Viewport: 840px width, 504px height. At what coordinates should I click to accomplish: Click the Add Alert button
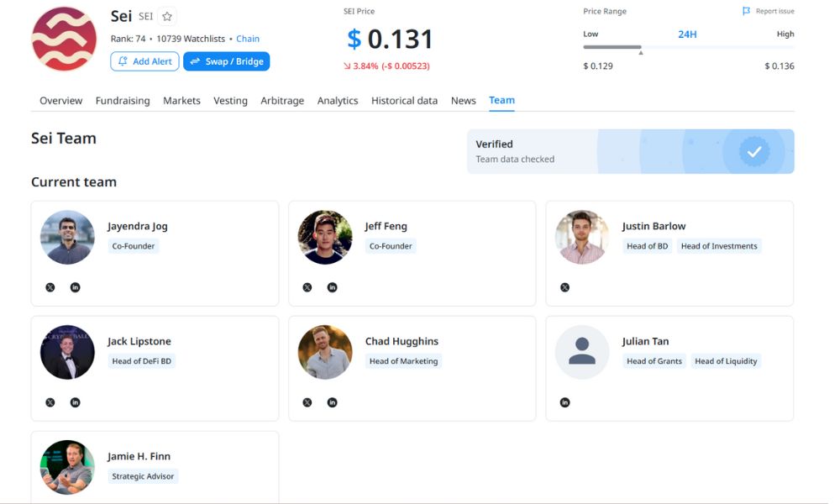point(144,61)
